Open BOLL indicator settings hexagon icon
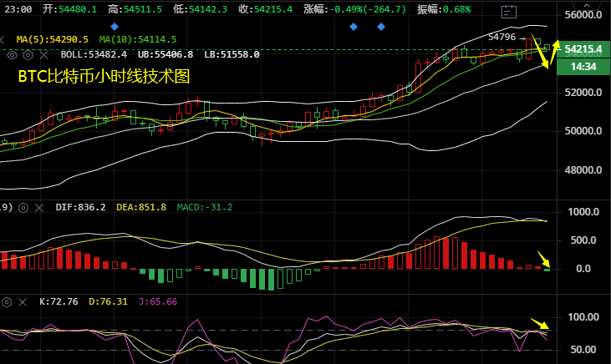The height and width of the screenshot is (364, 611). (28, 55)
